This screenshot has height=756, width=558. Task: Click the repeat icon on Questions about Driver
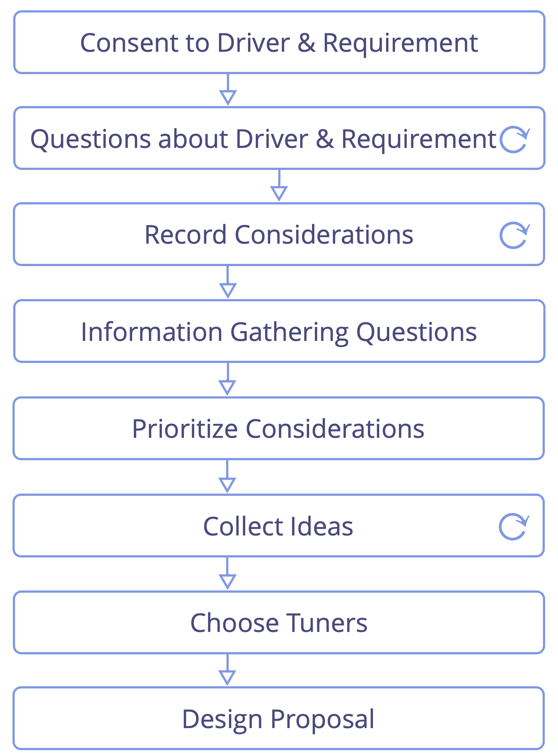tap(515, 139)
